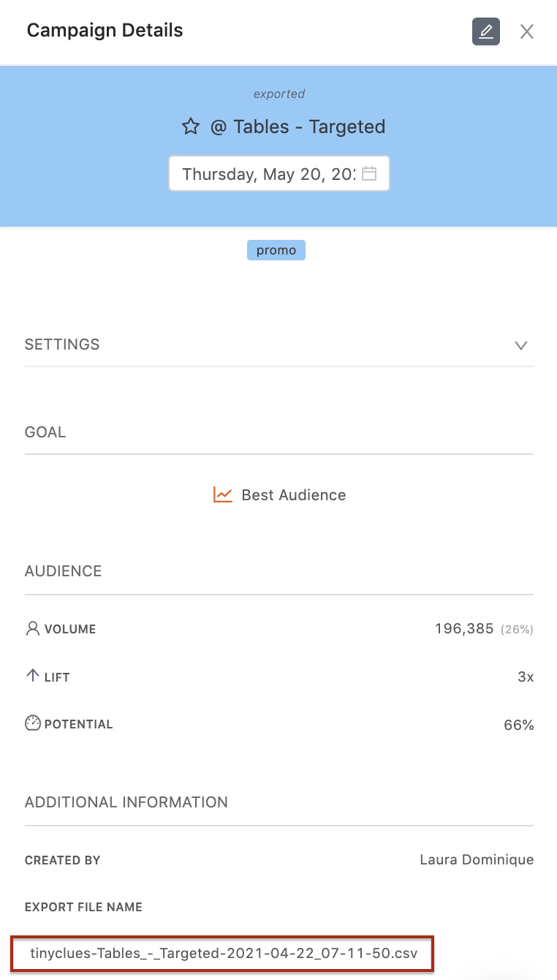Image resolution: width=557 pixels, height=980 pixels.
Task: Toggle the favorite star icon
Action: coord(191,127)
